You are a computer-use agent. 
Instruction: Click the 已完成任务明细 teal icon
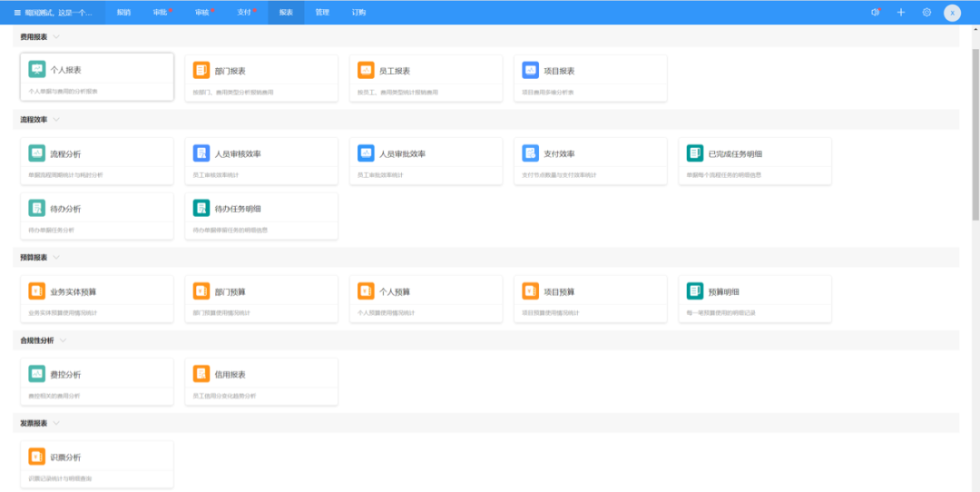[x=695, y=153]
